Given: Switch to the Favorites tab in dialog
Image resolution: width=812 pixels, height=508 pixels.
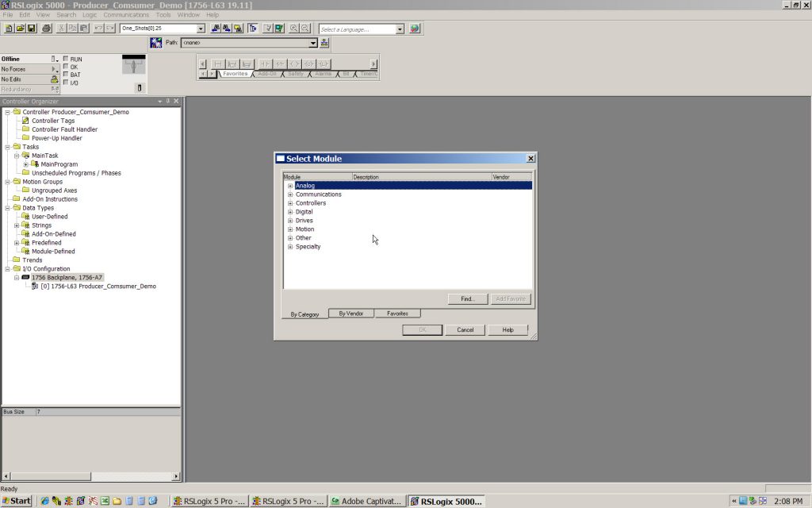Looking at the screenshot, I should [397, 314].
